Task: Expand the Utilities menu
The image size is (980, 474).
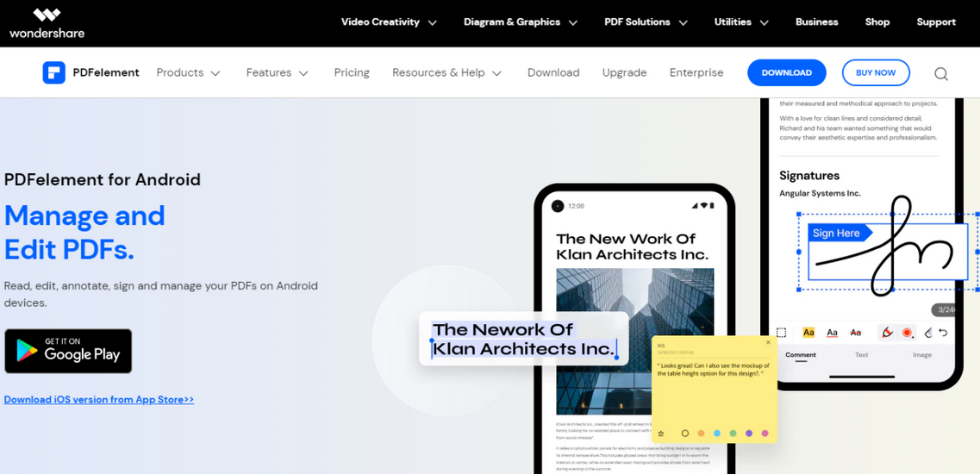Action: tap(741, 22)
